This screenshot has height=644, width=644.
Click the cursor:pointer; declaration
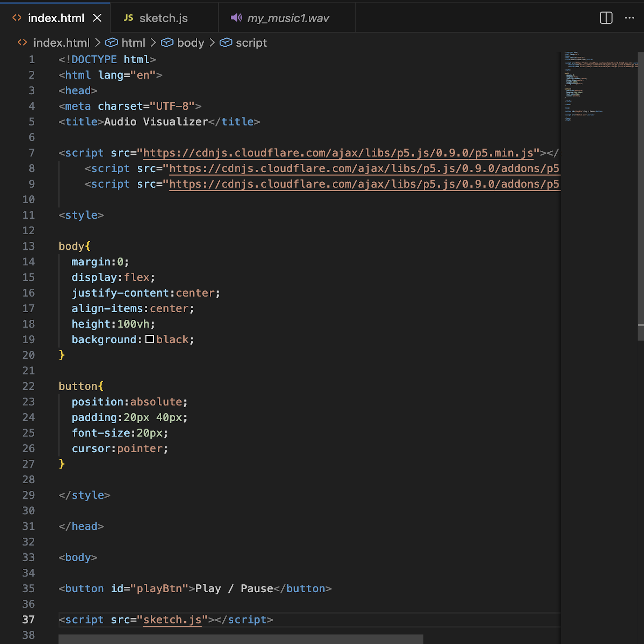click(x=120, y=449)
